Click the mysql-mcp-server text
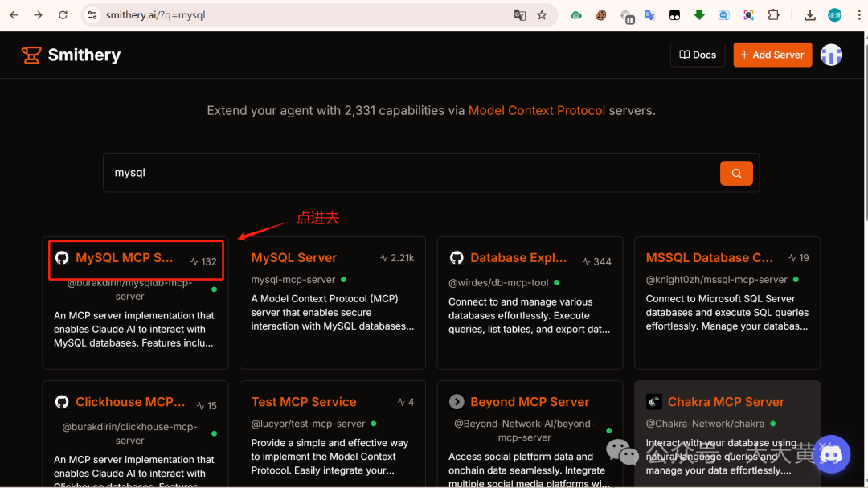Viewport: 868px width, 488px height. click(x=293, y=280)
